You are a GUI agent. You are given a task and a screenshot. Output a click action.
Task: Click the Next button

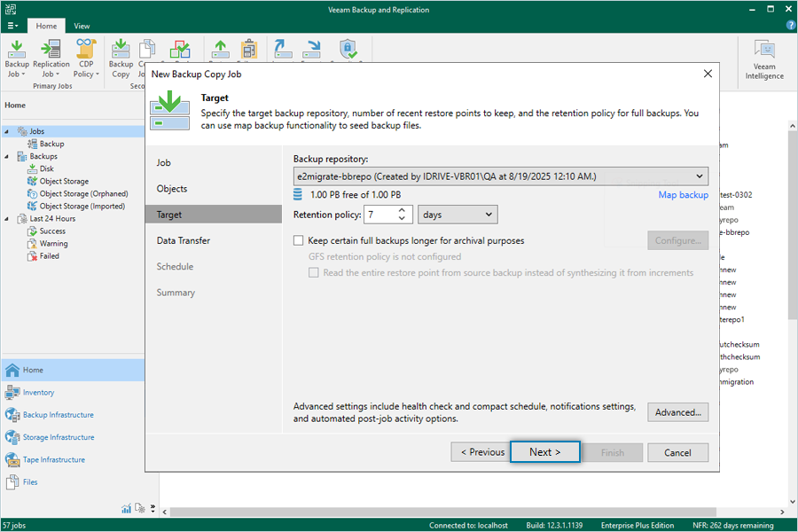click(545, 452)
